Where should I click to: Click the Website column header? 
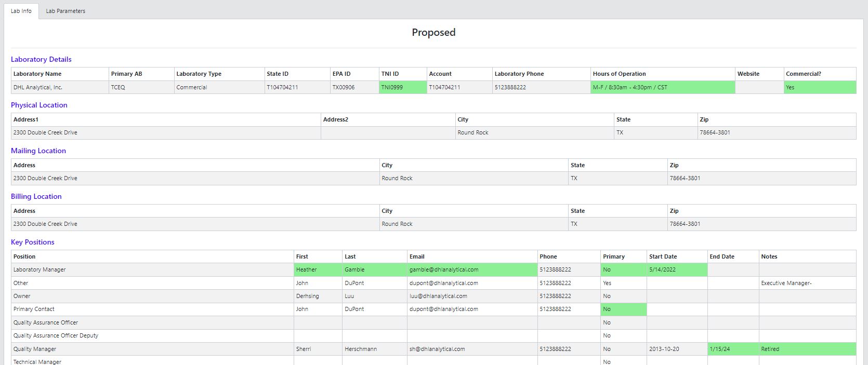pyautogui.click(x=759, y=74)
